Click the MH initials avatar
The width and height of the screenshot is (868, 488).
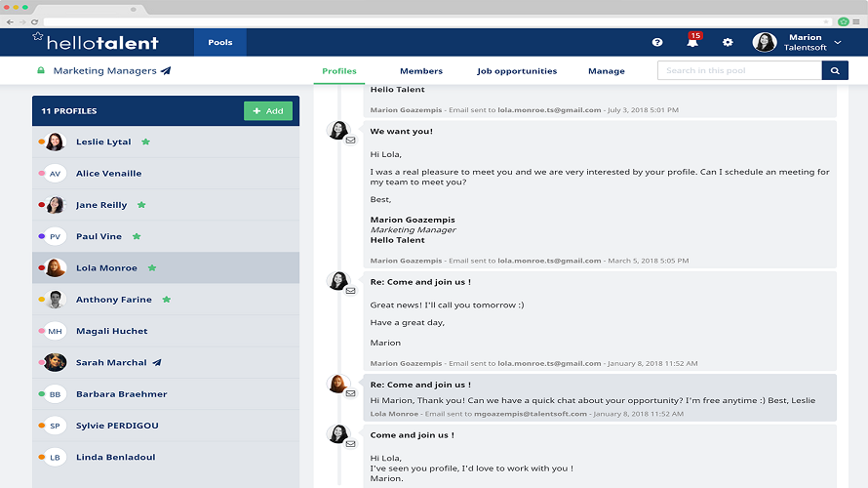[55, 331]
